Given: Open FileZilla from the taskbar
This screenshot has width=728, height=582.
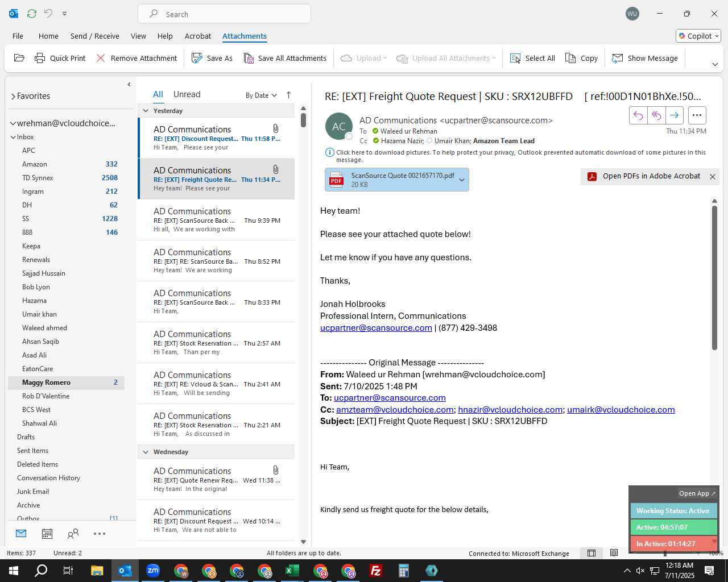Looking at the screenshot, I should click(376, 571).
